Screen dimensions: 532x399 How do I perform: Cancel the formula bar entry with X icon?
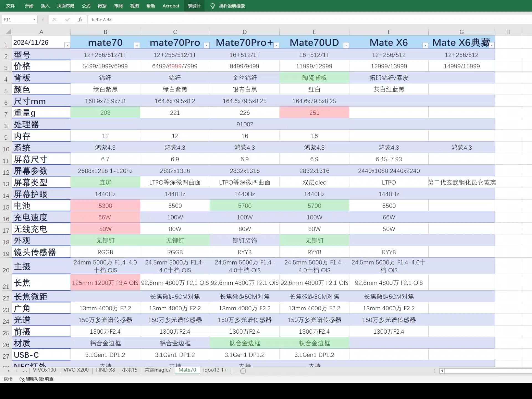[54, 19]
